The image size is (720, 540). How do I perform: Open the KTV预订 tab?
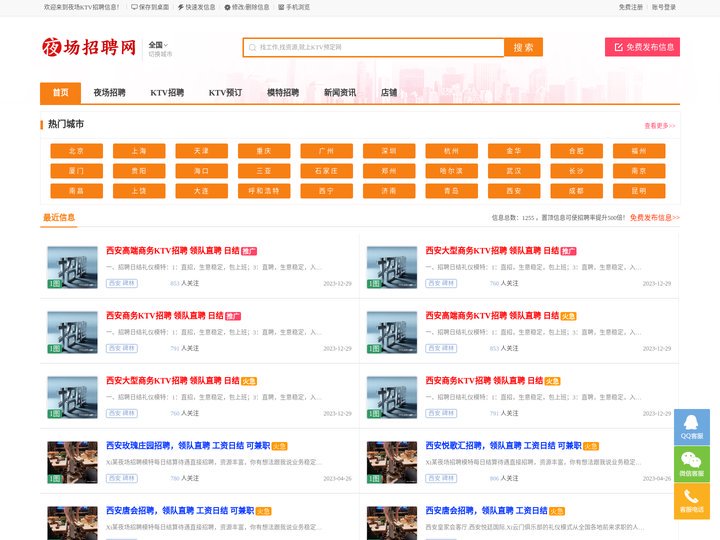point(225,93)
